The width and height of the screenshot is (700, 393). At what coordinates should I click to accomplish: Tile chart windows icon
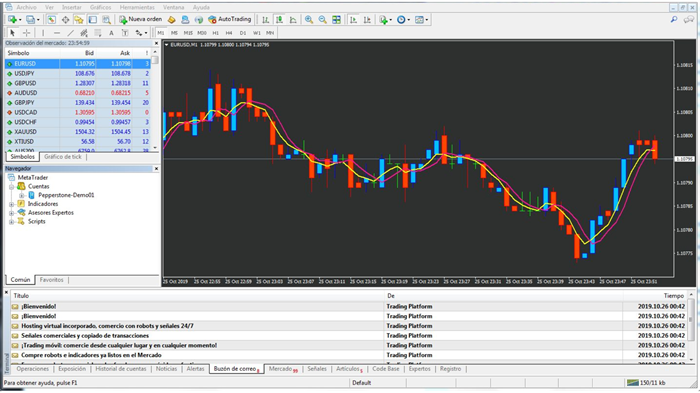point(336,20)
